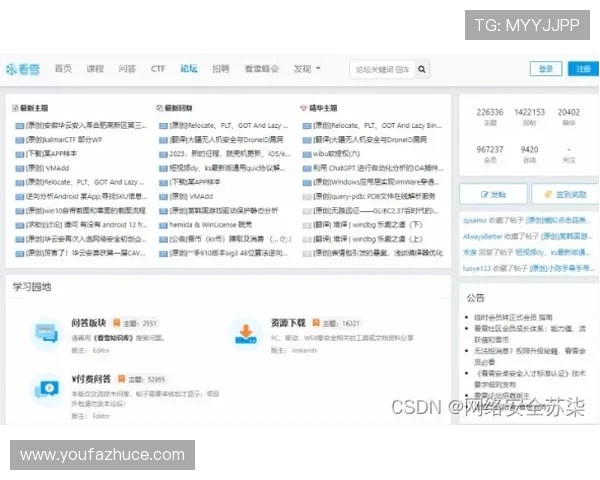This screenshot has width=600, height=480.
Task: Open the 看雪峰会 nav item
Action: (262, 69)
